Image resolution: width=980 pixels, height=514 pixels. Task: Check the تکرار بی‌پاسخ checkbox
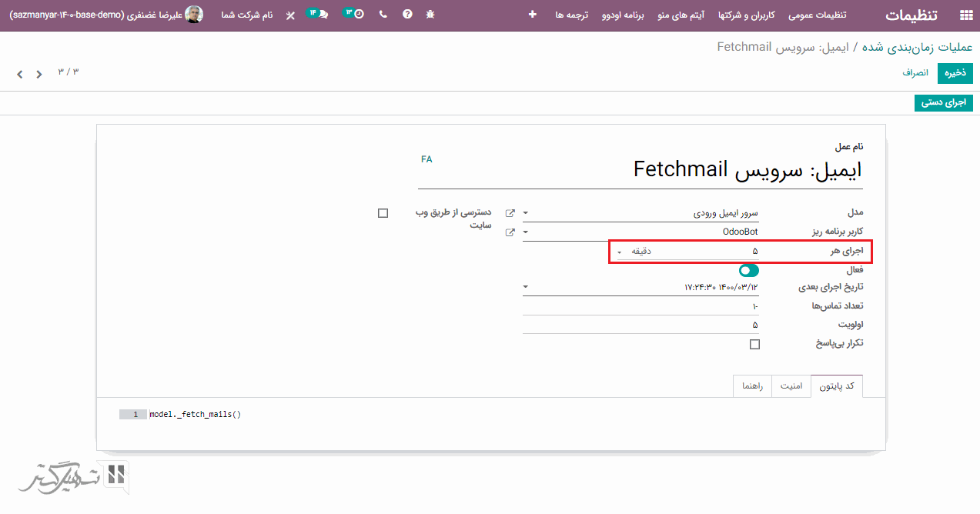(x=754, y=344)
